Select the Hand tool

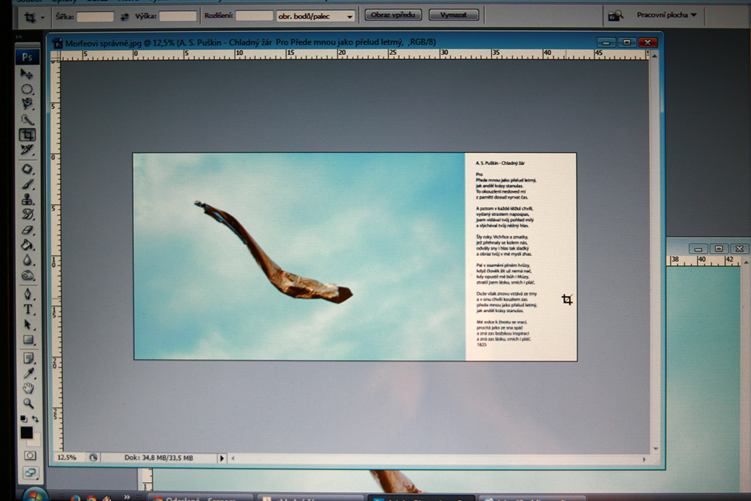pyautogui.click(x=27, y=388)
